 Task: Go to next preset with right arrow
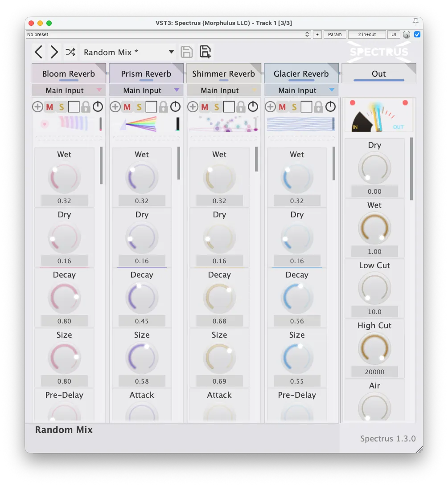(x=54, y=52)
